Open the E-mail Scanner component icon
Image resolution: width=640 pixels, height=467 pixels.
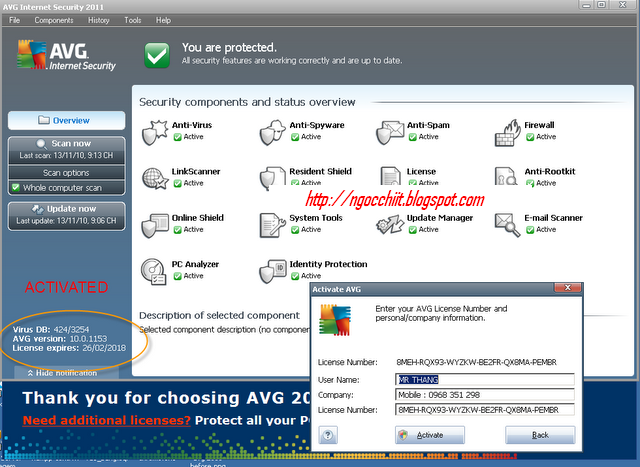point(507,225)
